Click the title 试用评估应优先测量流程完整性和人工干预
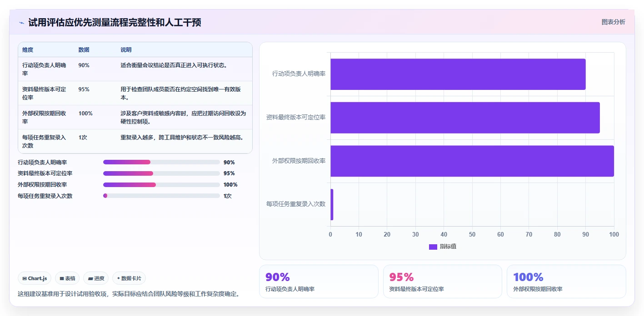This screenshot has width=644, height=316. tap(115, 22)
